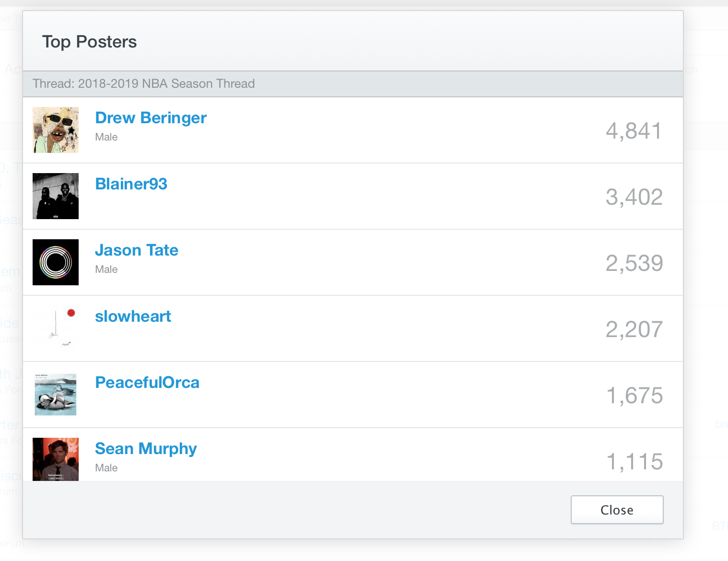Viewport: 728px width, 561px height.
Task: Open slowheart's avatar thumbnail
Action: tap(56, 328)
